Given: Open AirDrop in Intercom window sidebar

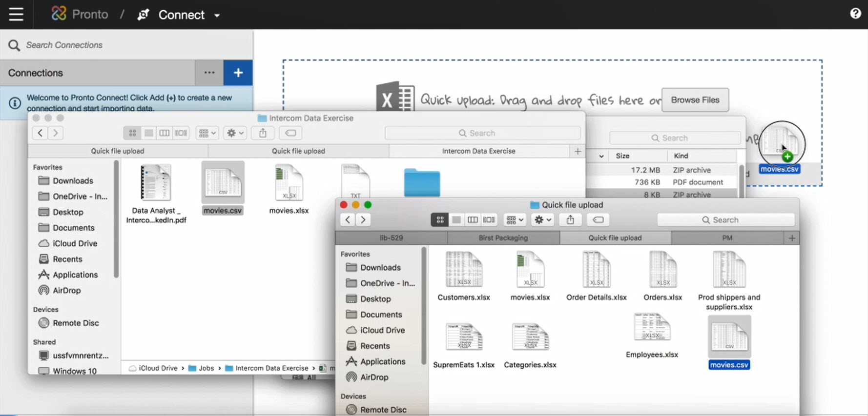Looking at the screenshot, I should point(66,290).
